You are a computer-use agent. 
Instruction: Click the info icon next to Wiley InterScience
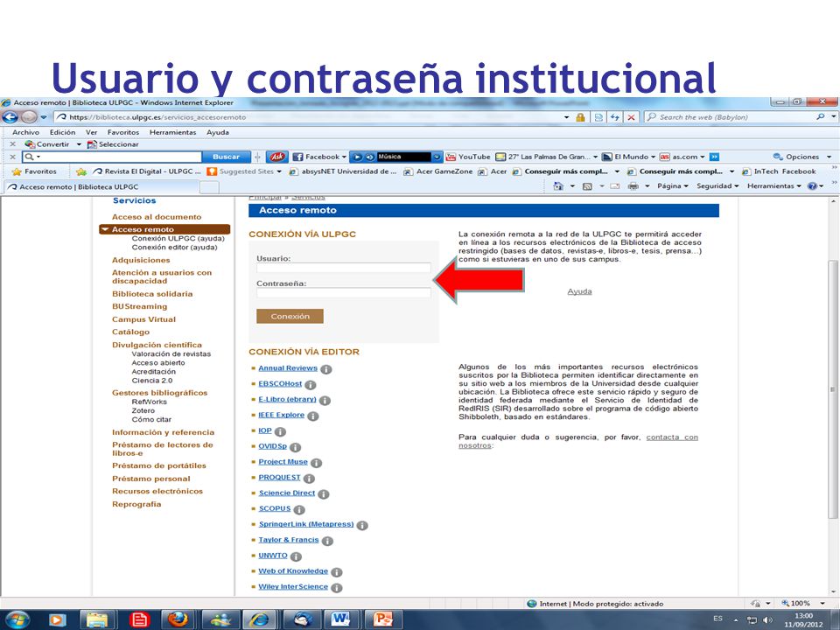(336, 588)
